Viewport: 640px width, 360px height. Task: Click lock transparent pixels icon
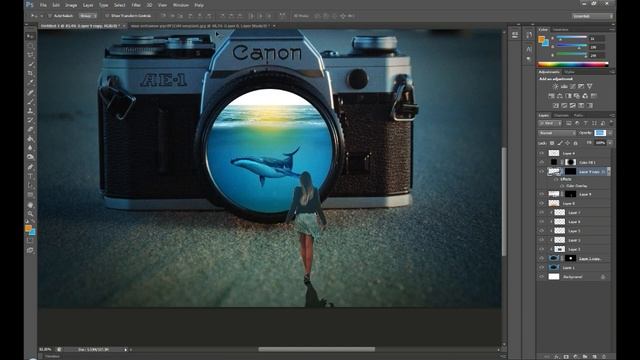point(552,143)
